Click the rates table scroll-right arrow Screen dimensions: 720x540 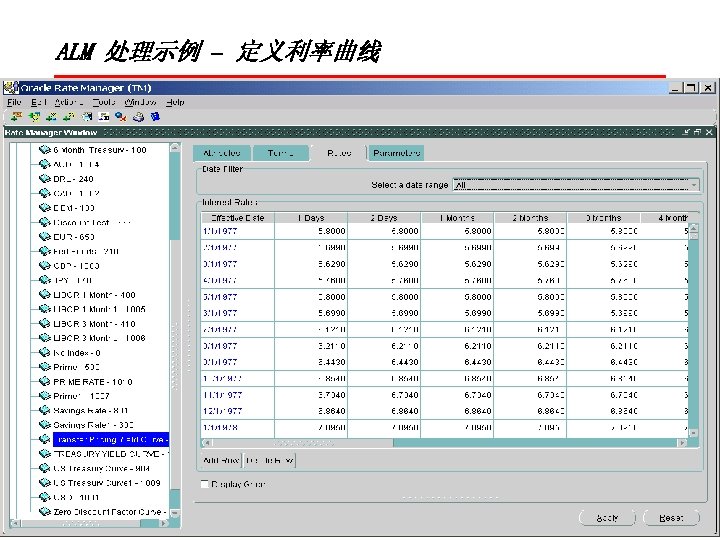[682, 443]
